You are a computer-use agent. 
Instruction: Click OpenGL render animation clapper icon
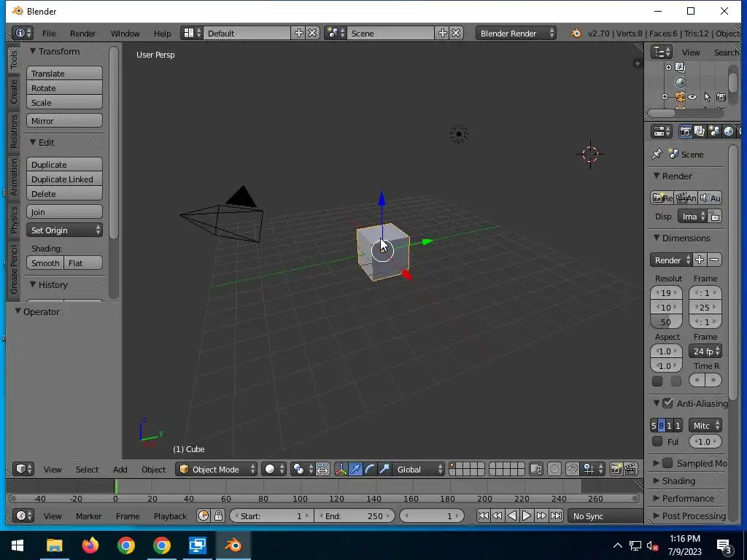[x=630, y=469]
